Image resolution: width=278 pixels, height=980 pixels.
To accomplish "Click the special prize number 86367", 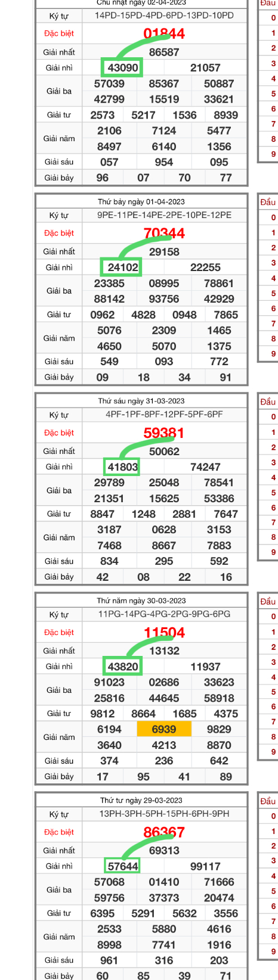I will [164, 832].
